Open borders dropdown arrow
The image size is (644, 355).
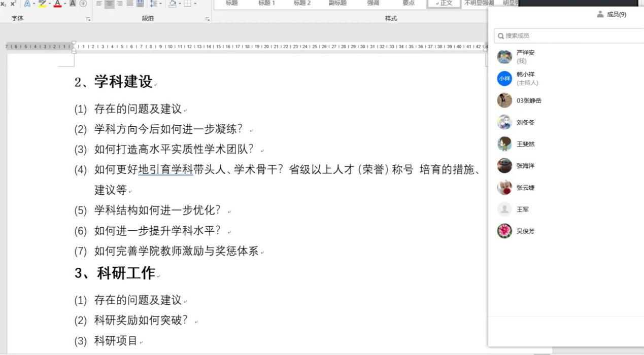pos(195,4)
